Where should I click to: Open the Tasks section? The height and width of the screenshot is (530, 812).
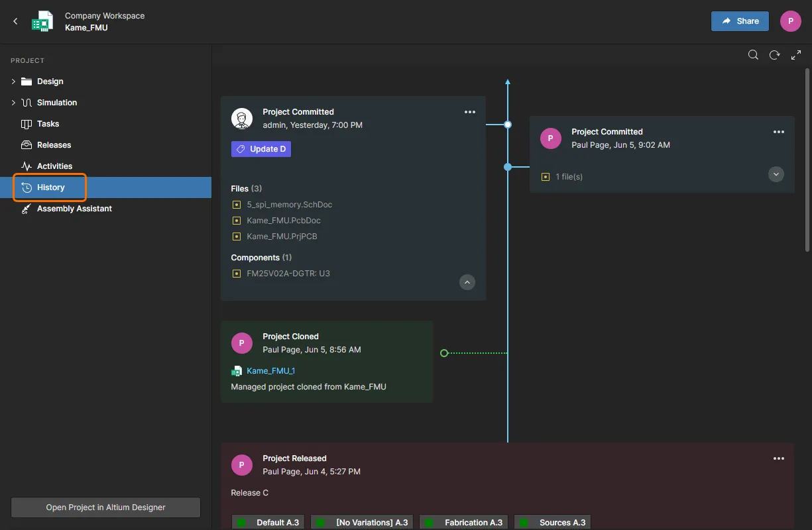pyautogui.click(x=48, y=124)
